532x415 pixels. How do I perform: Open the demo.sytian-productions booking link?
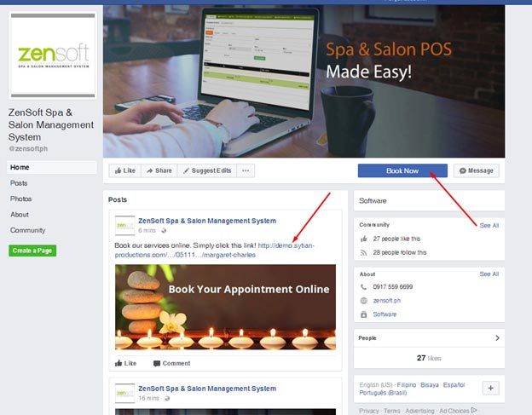[x=215, y=250]
